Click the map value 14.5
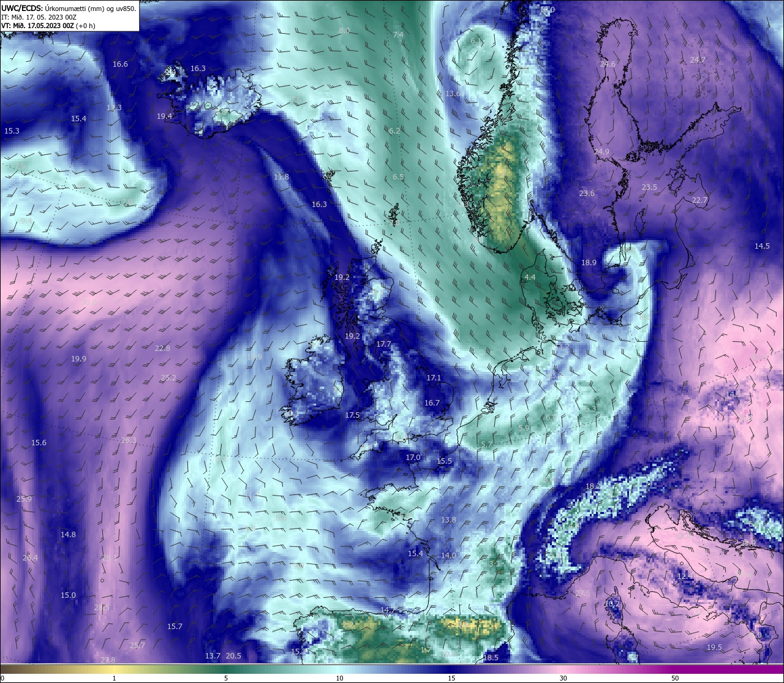The width and height of the screenshot is (784, 683). (762, 246)
